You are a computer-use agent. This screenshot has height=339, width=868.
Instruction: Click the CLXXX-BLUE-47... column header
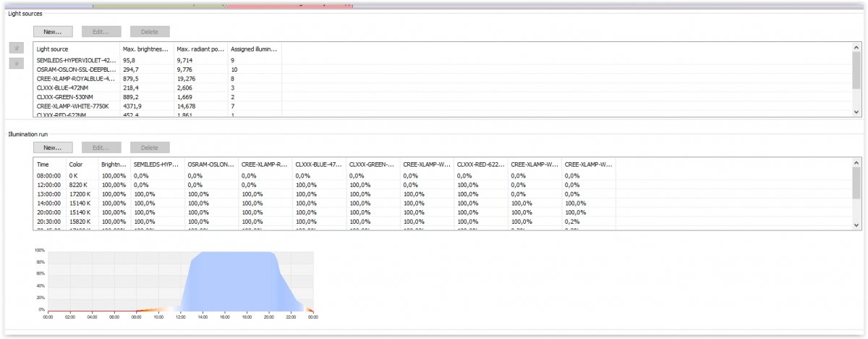pos(320,164)
